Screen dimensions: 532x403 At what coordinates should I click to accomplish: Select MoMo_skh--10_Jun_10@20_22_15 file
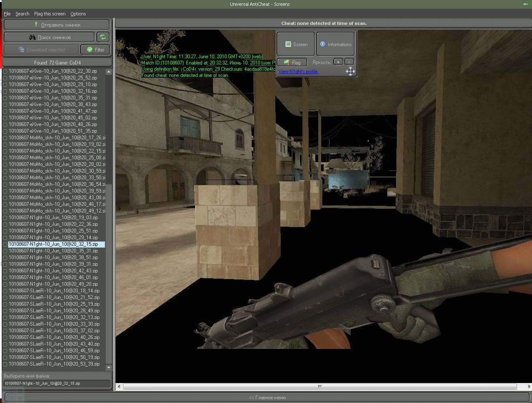point(57,151)
